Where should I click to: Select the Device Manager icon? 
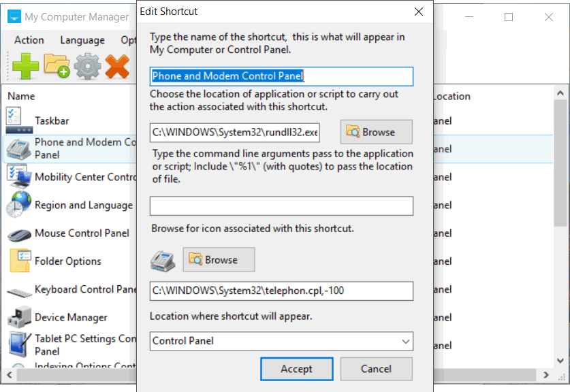tap(19, 317)
